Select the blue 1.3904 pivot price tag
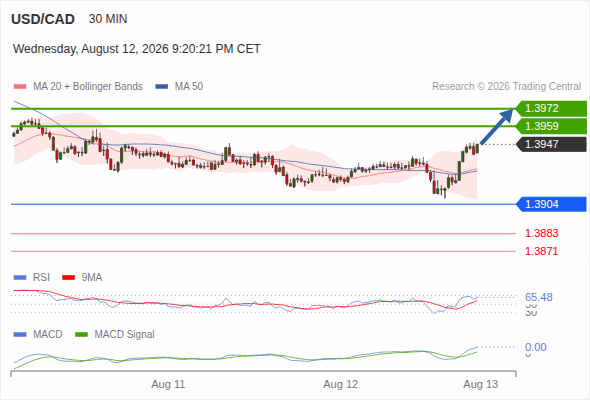The height and width of the screenshot is (400, 590). coord(551,204)
